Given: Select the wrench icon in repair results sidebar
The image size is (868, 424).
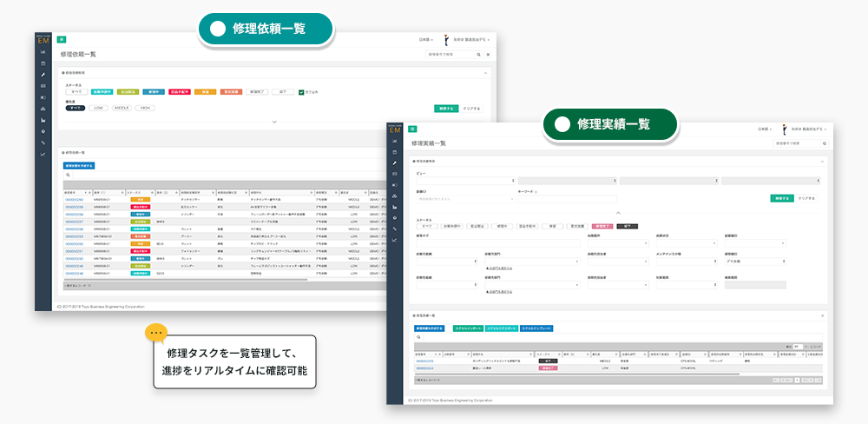Looking at the screenshot, I should pyautogui.click(x=394, y=163).
